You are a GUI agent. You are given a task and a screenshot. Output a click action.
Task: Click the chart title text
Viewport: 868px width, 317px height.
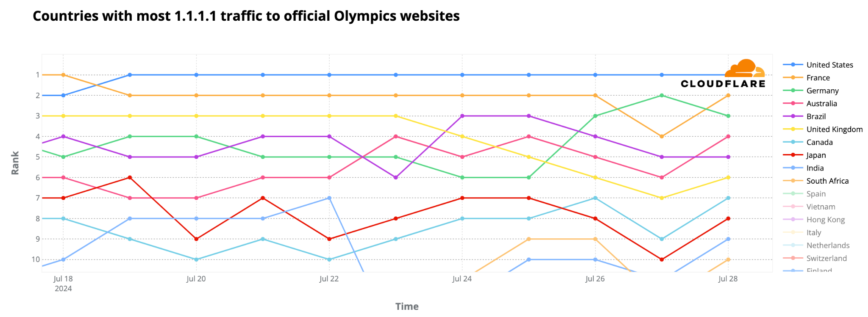pos(246,16)
